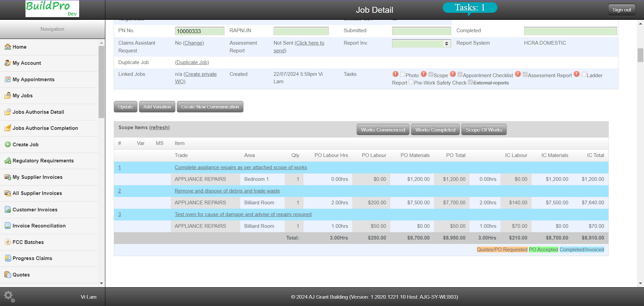Click the Works Completed button
The height and width of the screenshot is (306, 644).
point(435,130)
